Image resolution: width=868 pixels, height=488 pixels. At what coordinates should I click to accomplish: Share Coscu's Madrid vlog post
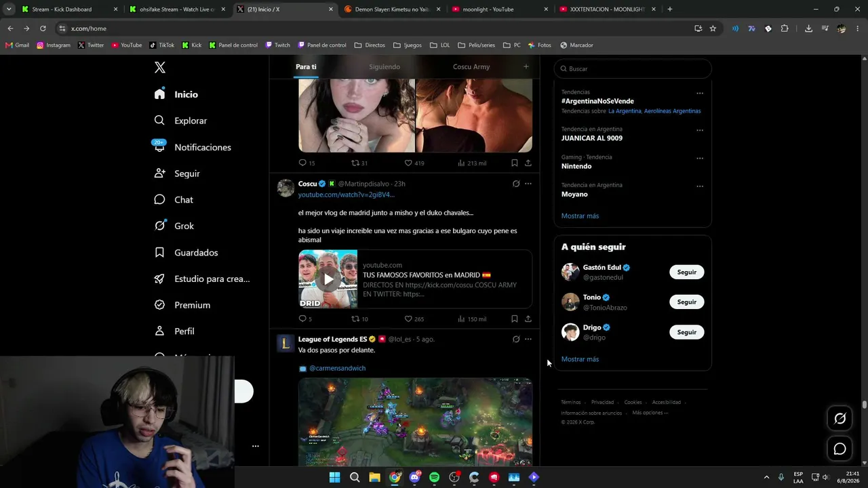pyautogui.click(x=528, y=319)
